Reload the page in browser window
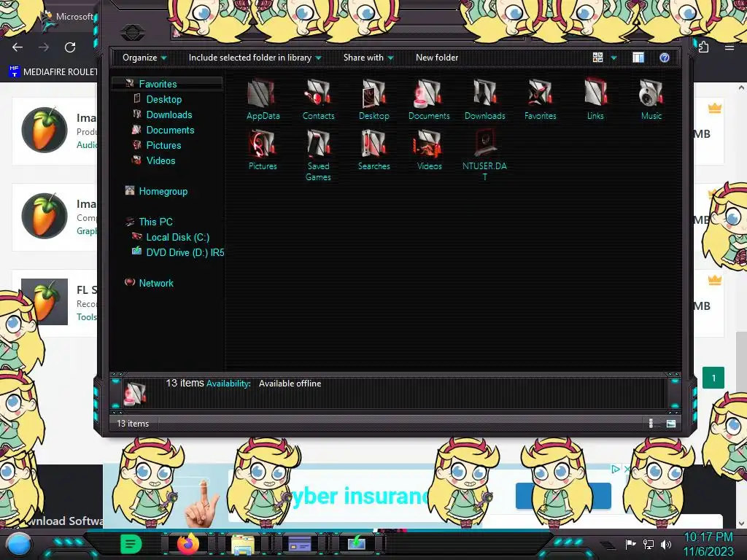The image size is (747, 560). (x=70, y=47)
